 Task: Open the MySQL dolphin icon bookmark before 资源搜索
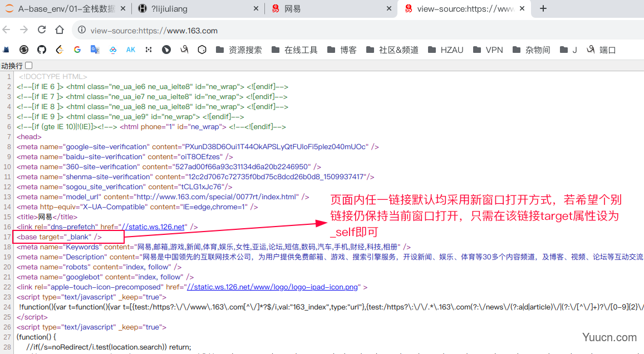[x=184, y=50]
